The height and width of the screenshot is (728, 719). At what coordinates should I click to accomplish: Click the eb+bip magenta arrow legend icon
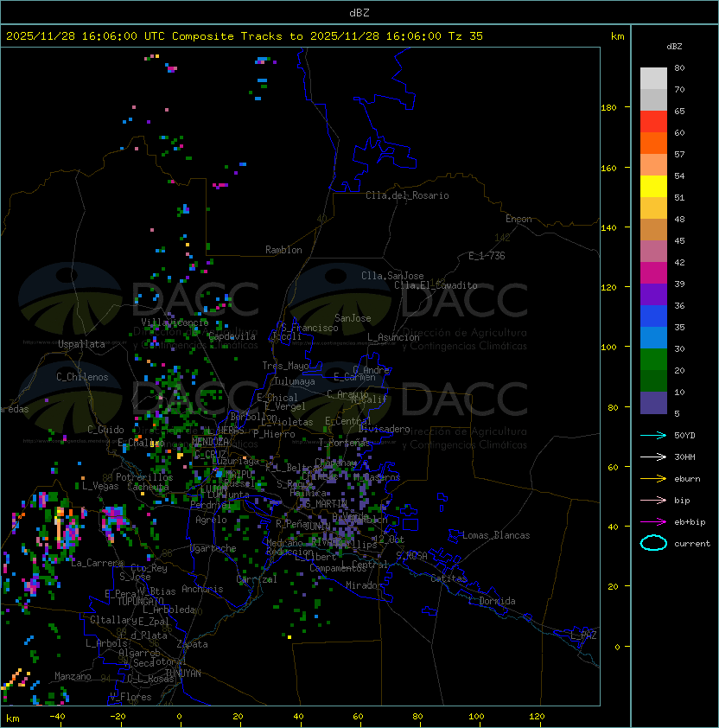(653, 522)
